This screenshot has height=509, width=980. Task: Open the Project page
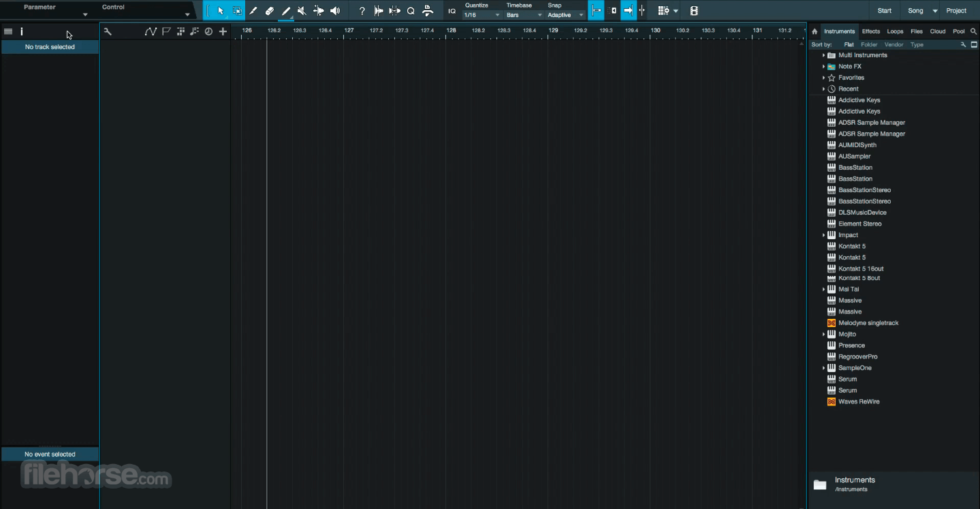[956, 11]
